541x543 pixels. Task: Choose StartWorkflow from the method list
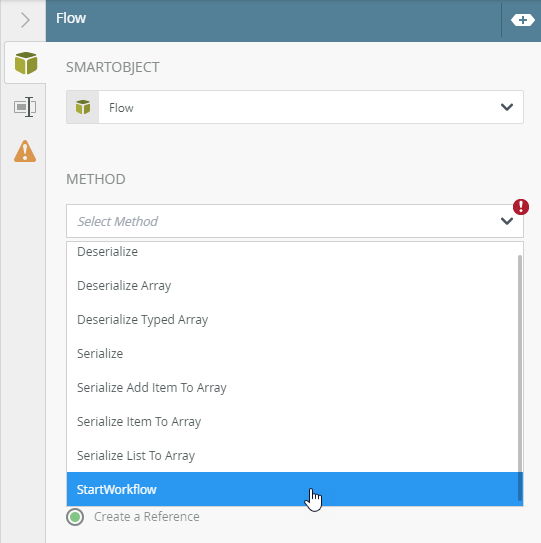click(x=295, y=489)
